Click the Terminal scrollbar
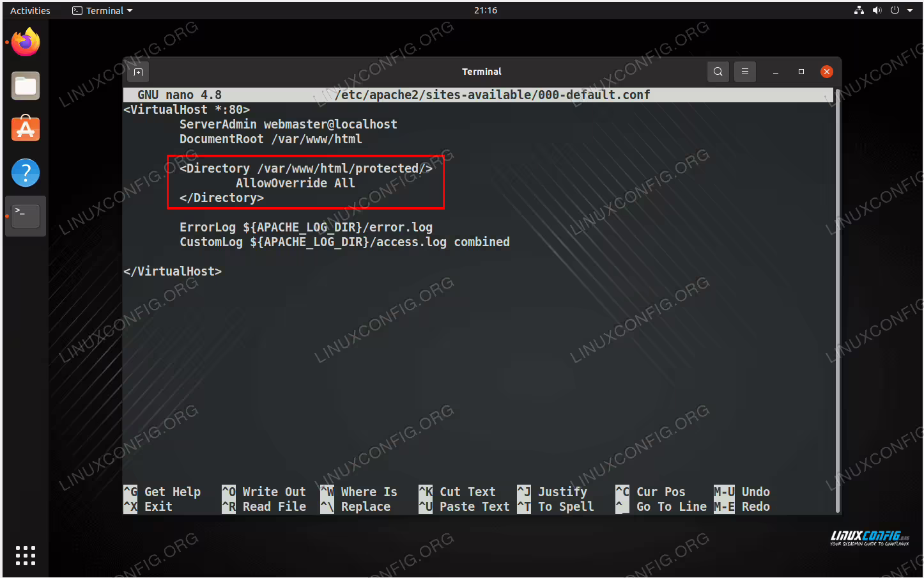Viewport: 924px width, 578px height. (x=837, y=301)
